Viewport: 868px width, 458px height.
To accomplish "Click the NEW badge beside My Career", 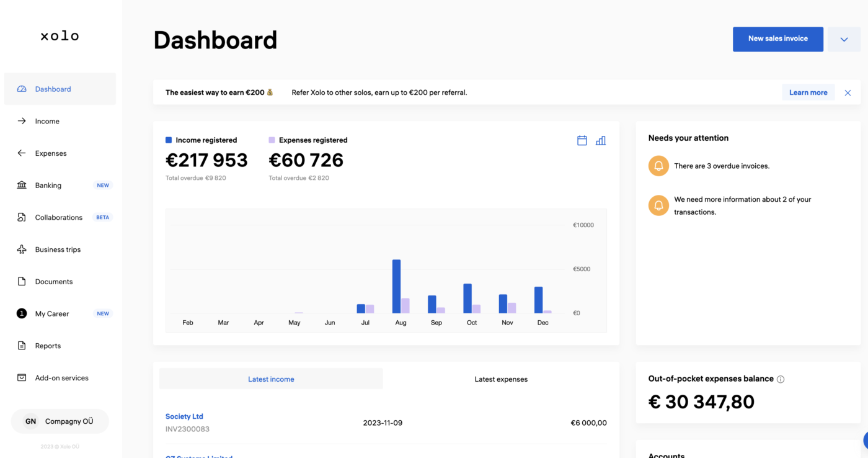I will click(103, 313).
